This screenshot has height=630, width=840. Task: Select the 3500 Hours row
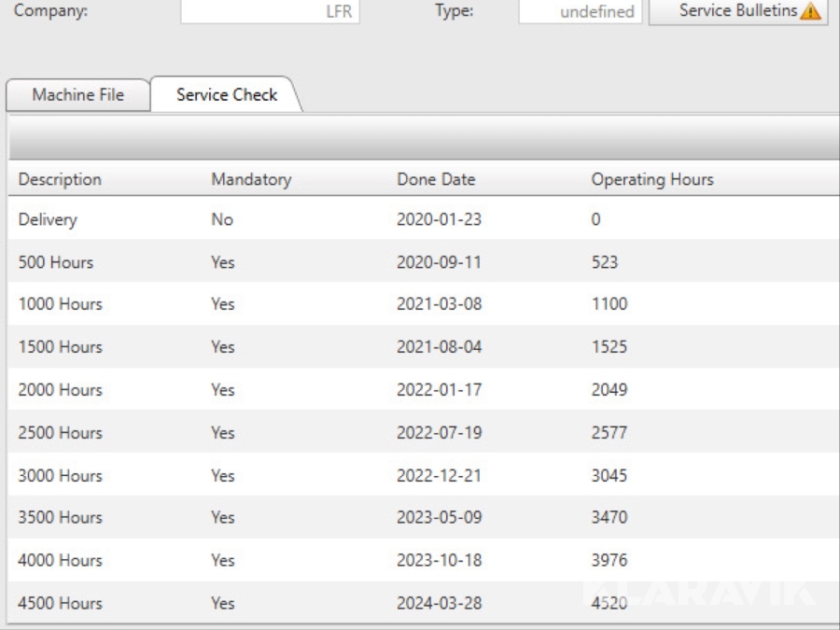point(424,517)
